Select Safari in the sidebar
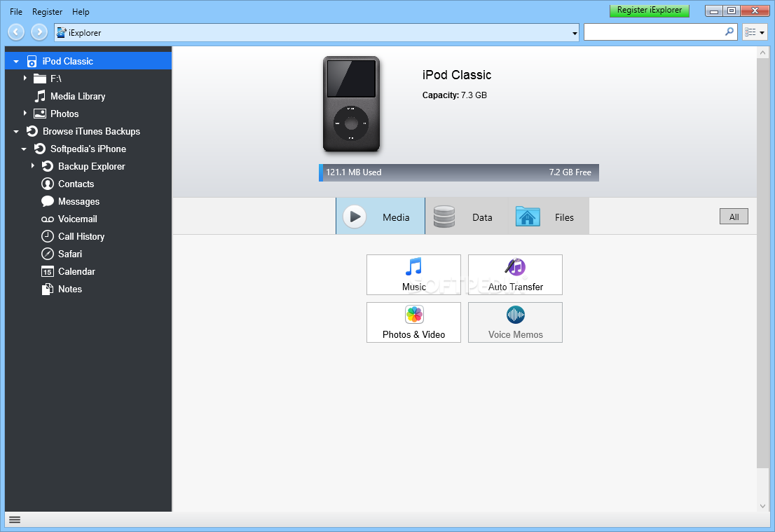This screenshot has height=532, width=775. pos(88,254)
